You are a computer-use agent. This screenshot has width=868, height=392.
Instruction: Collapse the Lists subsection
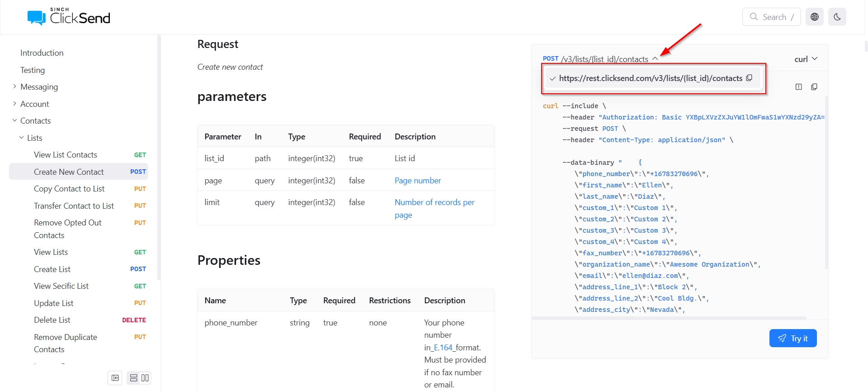(35, 138)
